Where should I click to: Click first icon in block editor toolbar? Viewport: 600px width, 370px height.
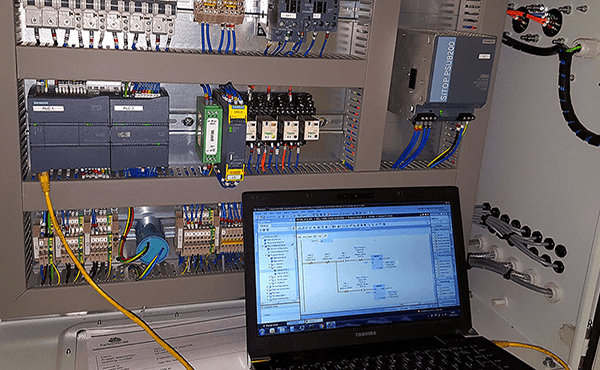pos(300,228)
